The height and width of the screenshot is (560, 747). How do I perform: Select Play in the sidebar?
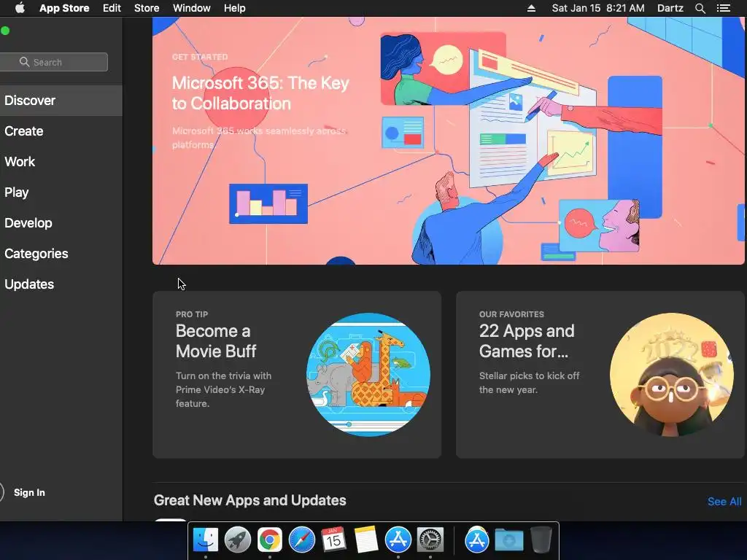[x=61, y=192]
